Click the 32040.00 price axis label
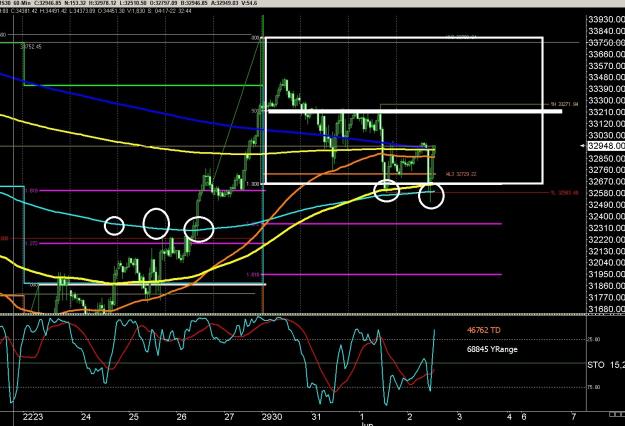This screenshot has width=625, height=426. (x=606, y=263)
